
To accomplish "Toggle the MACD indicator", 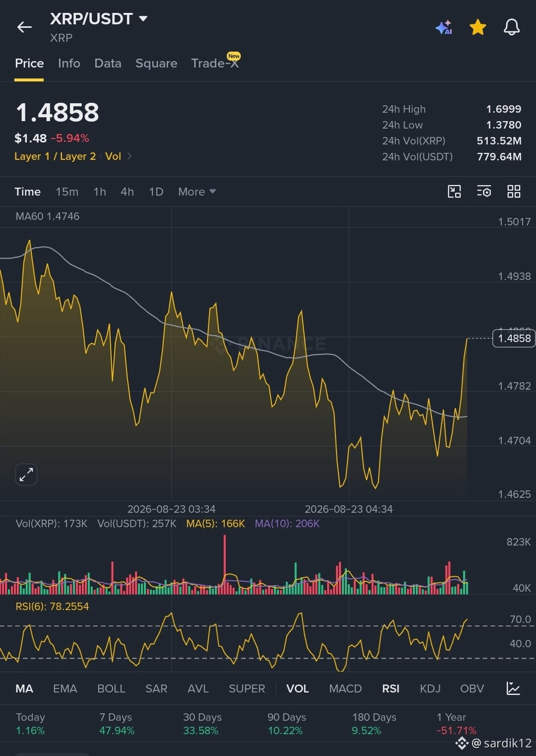I will click(345, 688).
